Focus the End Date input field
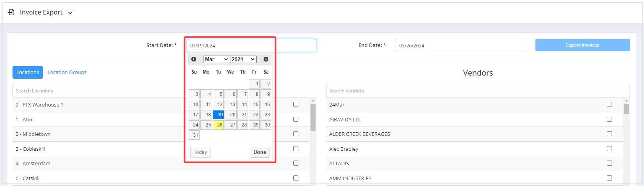This screenshot has width=644, height=186. (460, 45)
